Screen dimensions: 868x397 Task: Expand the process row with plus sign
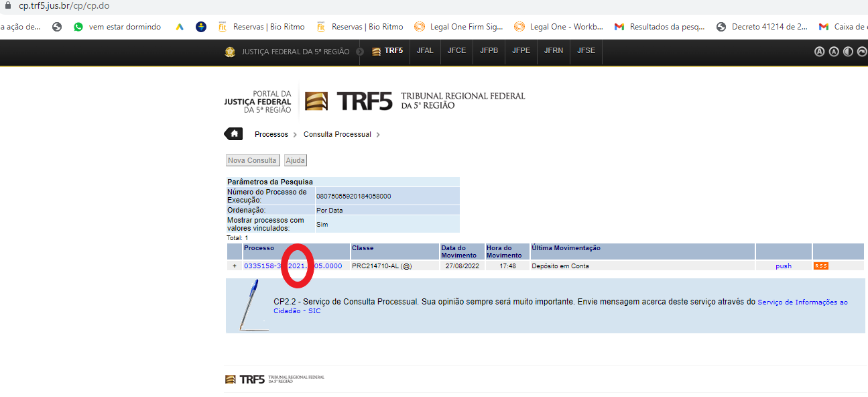(235, 266)
